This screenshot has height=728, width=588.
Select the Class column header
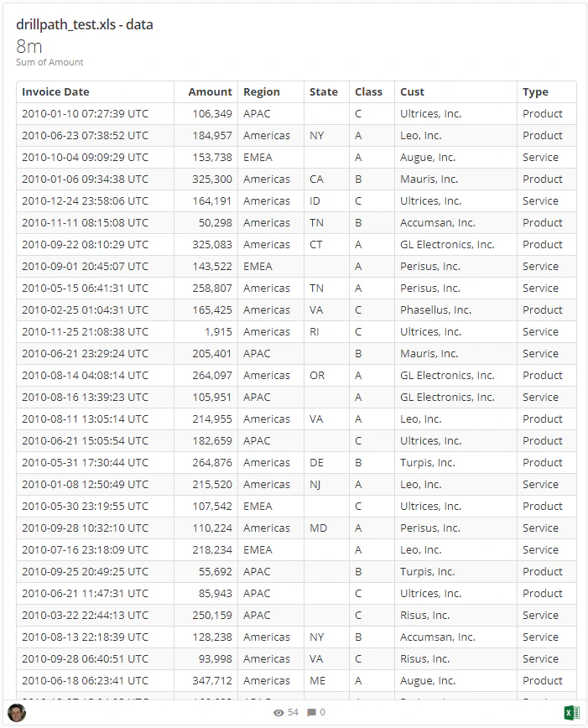tap(369, 92)
